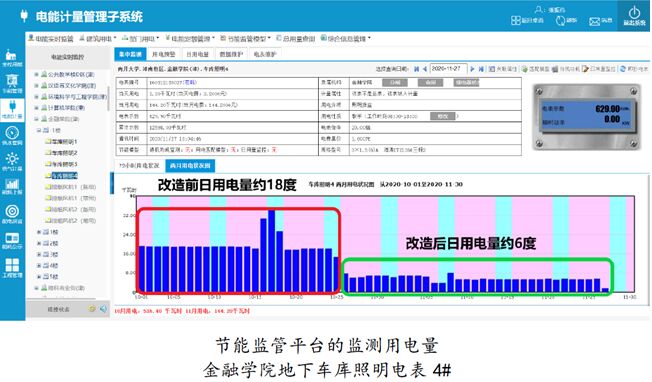Expand the 公共教学楼D区 tree node
The image size is (652, 382).
coord(37,74)
